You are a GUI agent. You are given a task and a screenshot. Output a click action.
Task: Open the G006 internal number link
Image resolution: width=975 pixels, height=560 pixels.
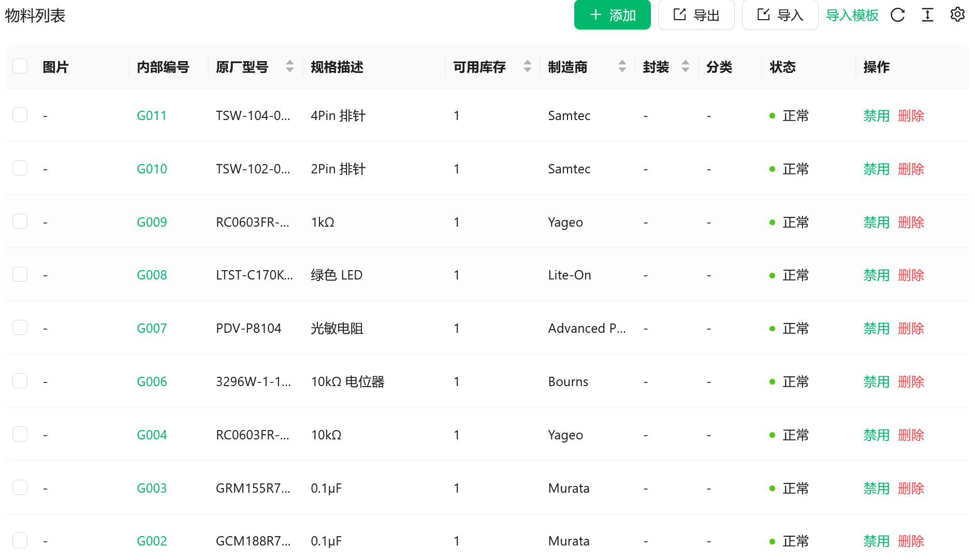point(152,381)
